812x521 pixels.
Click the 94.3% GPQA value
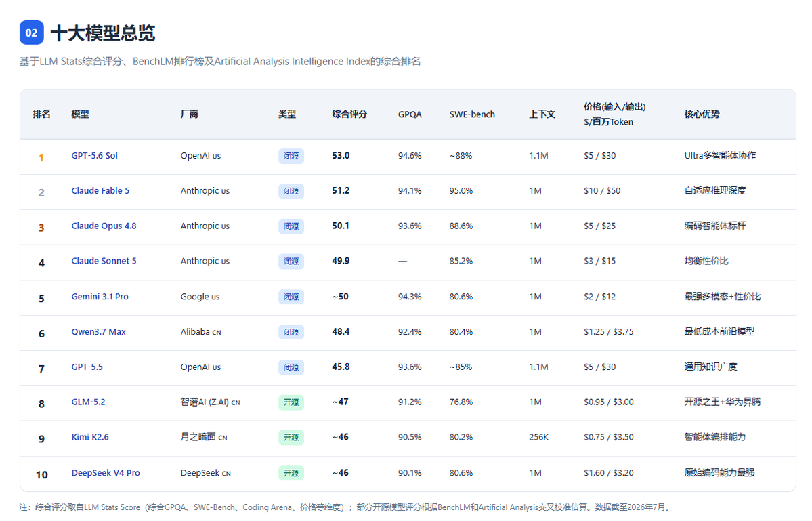[410, 297]
